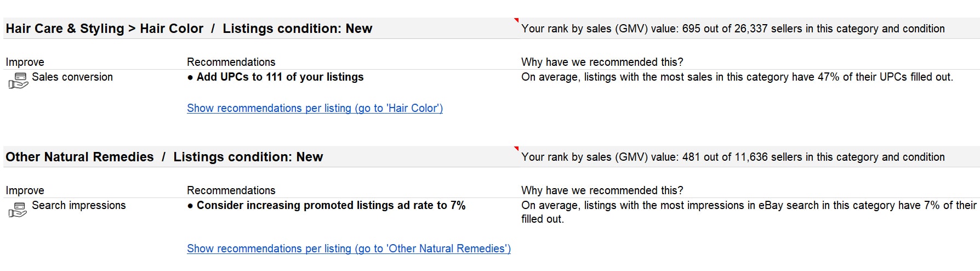This screenshot has width=980, height=271.
Task: Open the 'Hair Color' recommendations per listing link
Action: tap(315, 108)
